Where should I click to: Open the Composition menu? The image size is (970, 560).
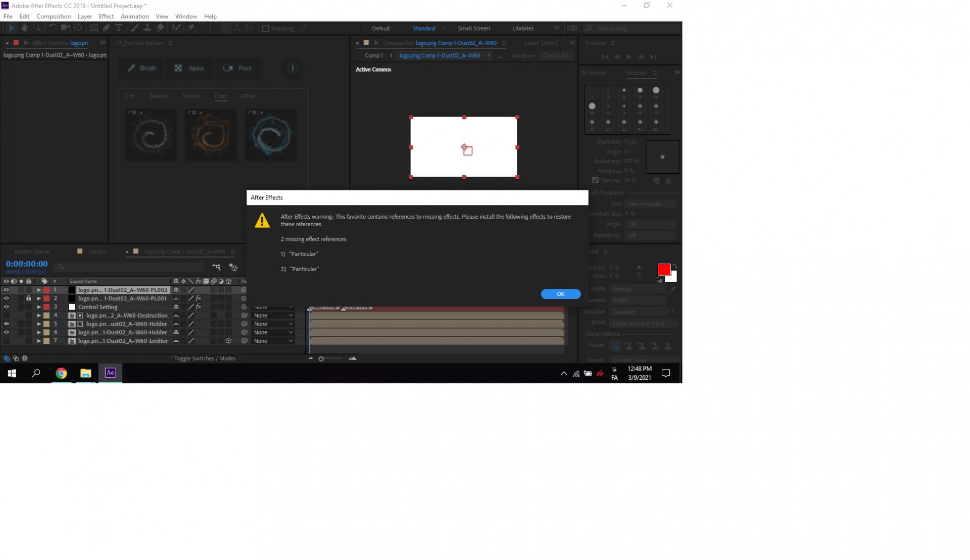tap(54, 16)
